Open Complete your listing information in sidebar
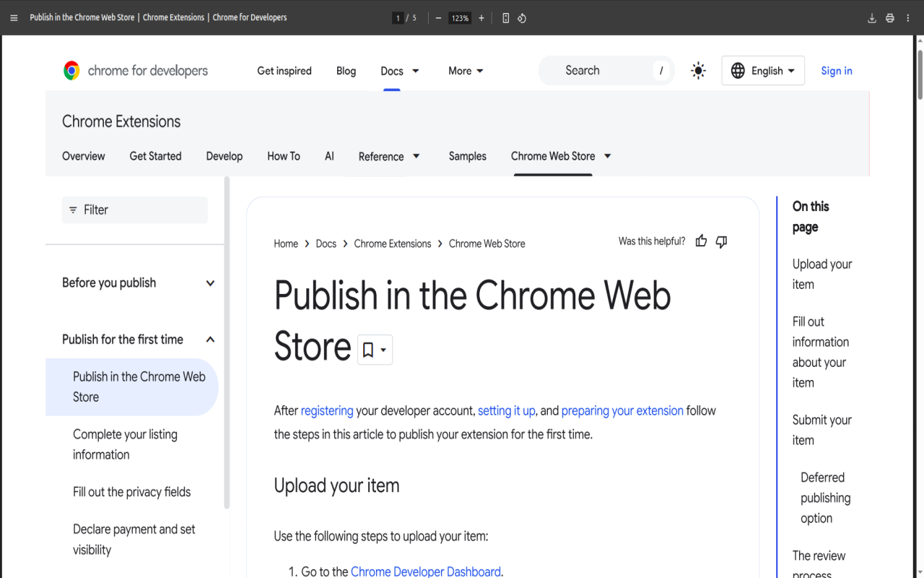 (x=125, y=444)
